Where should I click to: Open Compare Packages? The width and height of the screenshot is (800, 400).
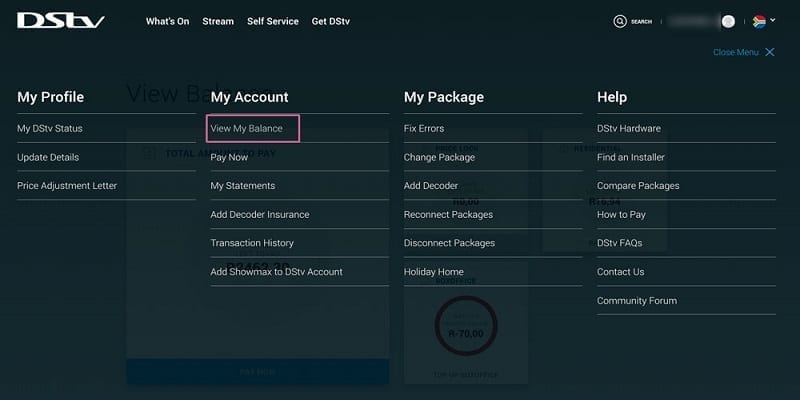pos(638,186)
